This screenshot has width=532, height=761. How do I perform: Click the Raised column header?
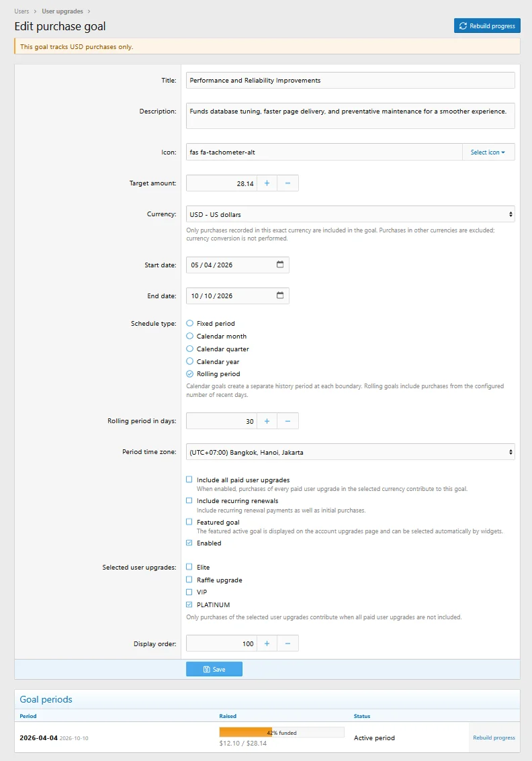(228, 716)
